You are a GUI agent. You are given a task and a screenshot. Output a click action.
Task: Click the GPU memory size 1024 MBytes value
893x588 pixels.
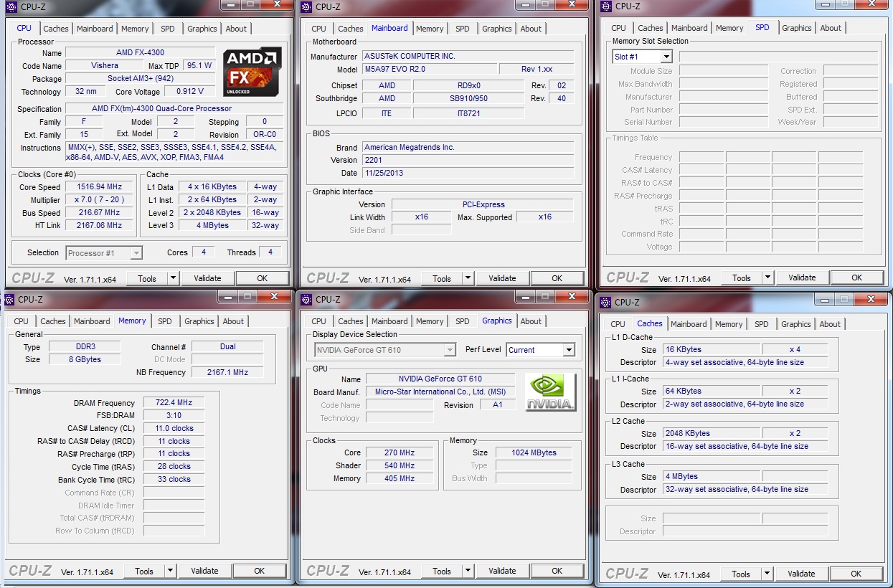pyautogui.click(x=534, y=452)
